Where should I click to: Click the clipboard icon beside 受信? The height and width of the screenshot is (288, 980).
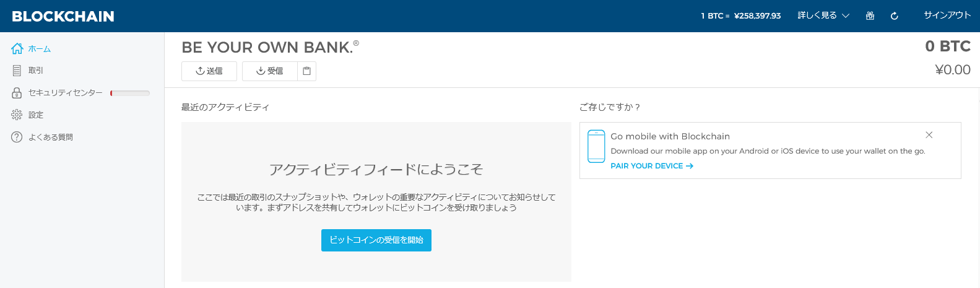pyautogui.click(x=306, y=71)
